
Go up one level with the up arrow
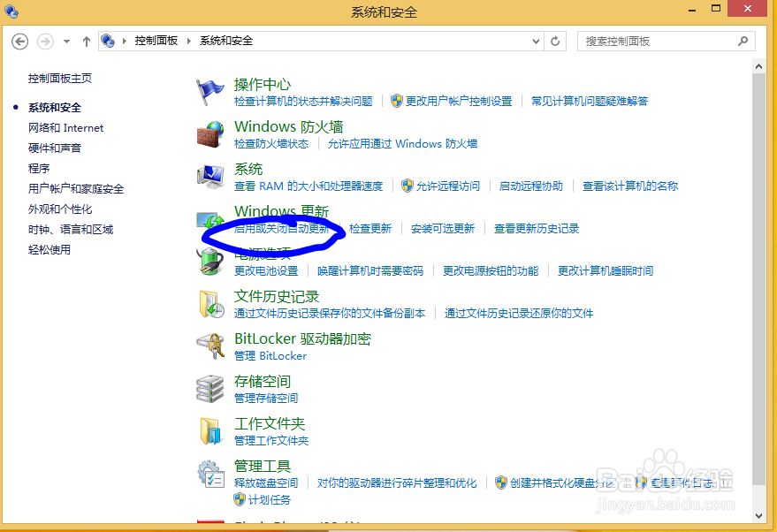point(87,42)
